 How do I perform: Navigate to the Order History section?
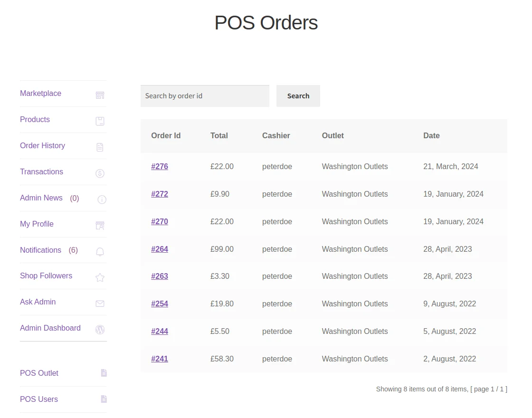click(42, 146)
